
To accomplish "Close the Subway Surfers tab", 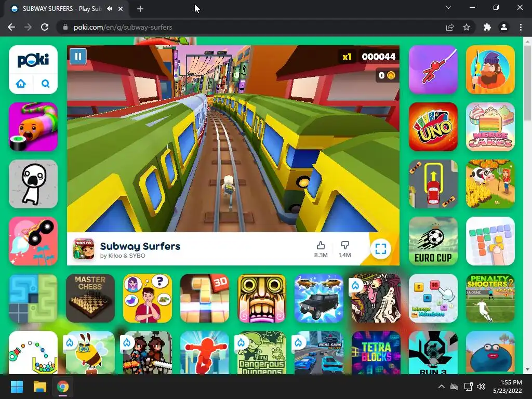I will [121, 9].
